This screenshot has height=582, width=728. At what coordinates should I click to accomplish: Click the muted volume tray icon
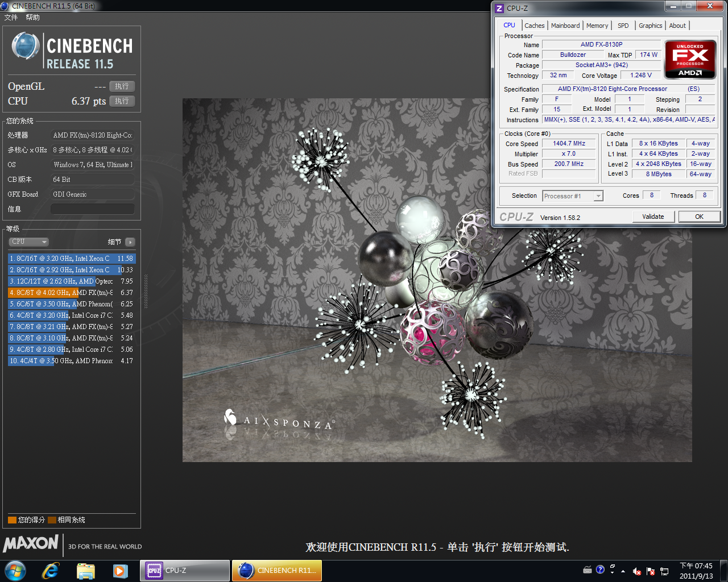(638, 571)
